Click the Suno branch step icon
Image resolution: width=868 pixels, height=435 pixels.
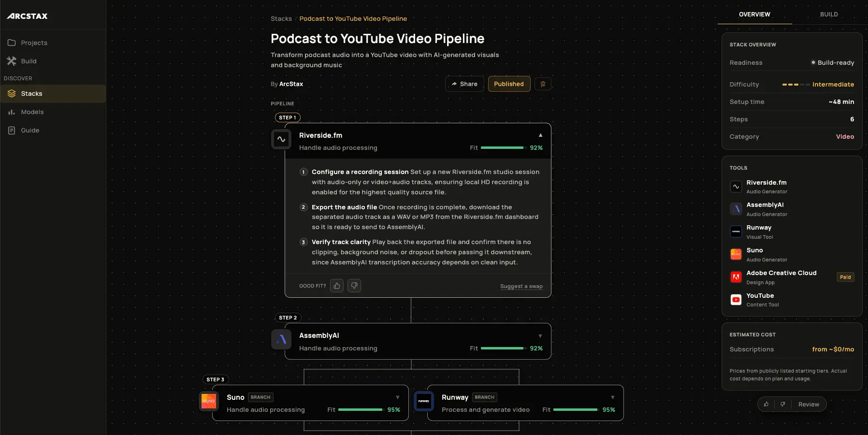pyautogui.click(x=209, y=401)
